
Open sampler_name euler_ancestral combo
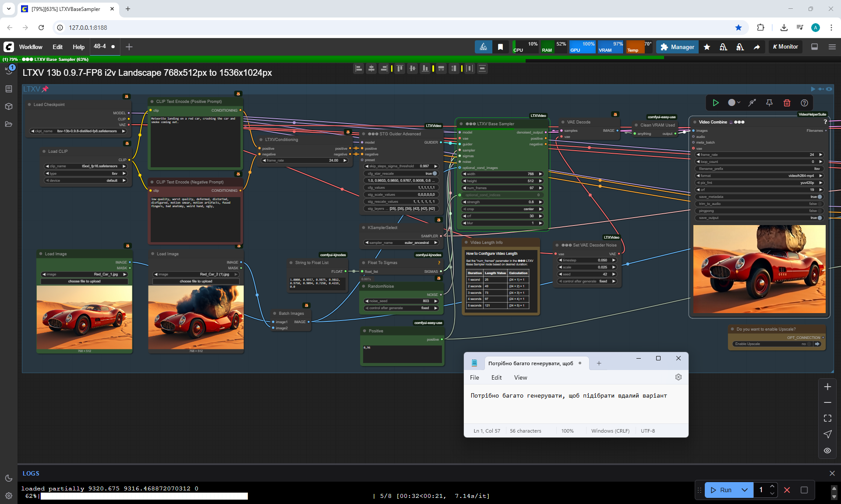click(x=401, y=243)
